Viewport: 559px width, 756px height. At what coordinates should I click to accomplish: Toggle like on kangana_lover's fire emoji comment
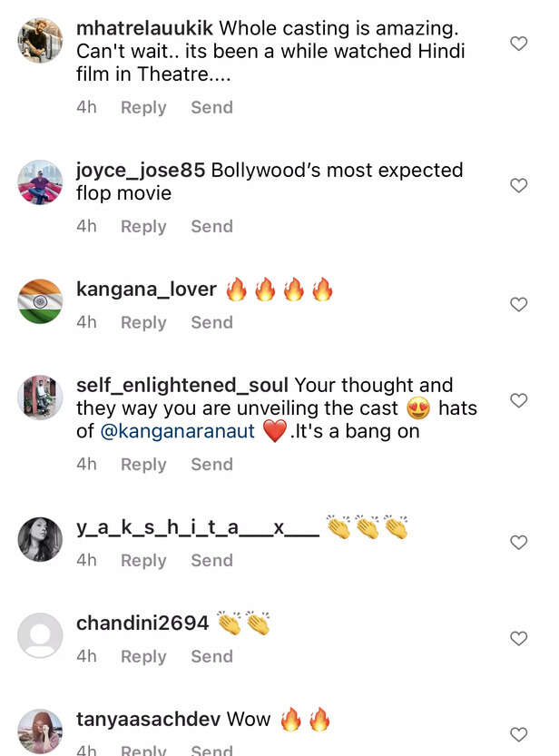[x=518, y=304]
